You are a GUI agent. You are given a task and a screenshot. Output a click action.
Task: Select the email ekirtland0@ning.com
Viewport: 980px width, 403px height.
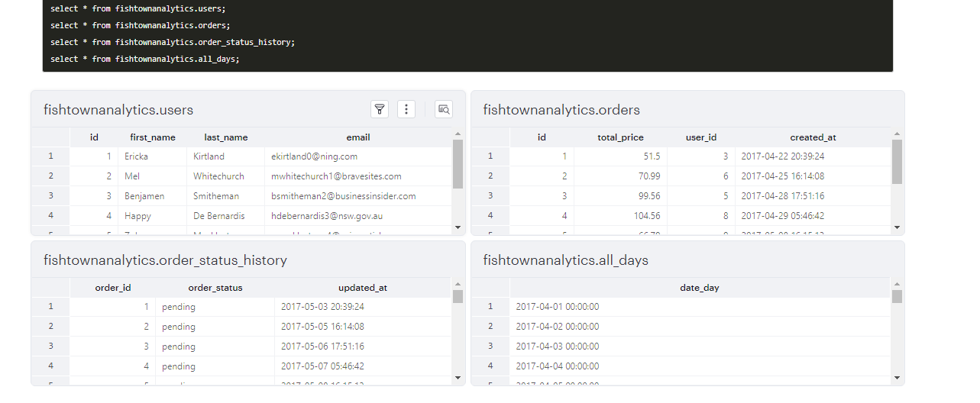coord(358,156)
